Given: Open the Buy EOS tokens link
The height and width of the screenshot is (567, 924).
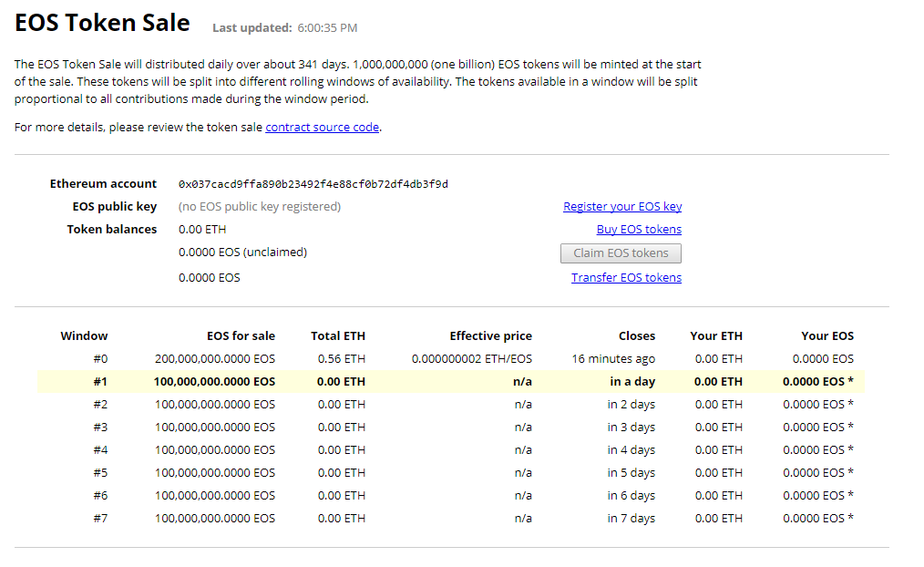Looking at the screenshot, I should [x=639, y=230].
